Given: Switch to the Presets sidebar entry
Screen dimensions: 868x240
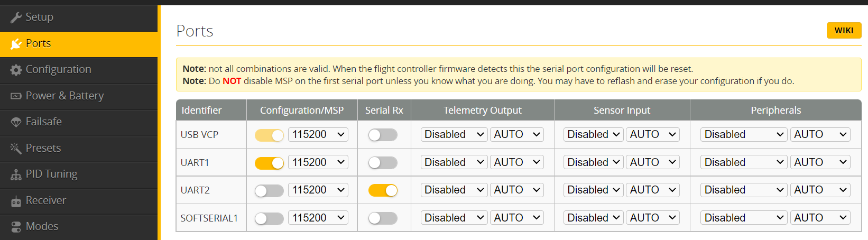Looking at the screenshot, I should (43, 148).
